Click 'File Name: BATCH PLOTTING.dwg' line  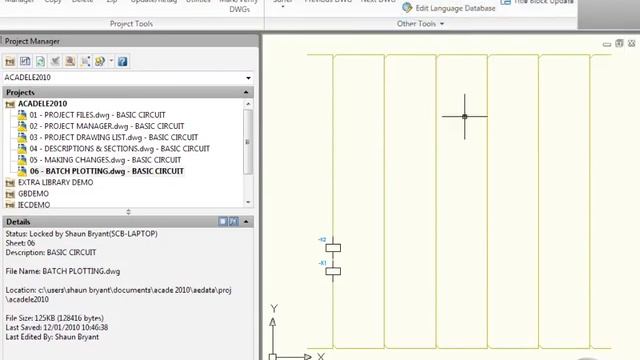pyautogui.click(x=63, y=271)
